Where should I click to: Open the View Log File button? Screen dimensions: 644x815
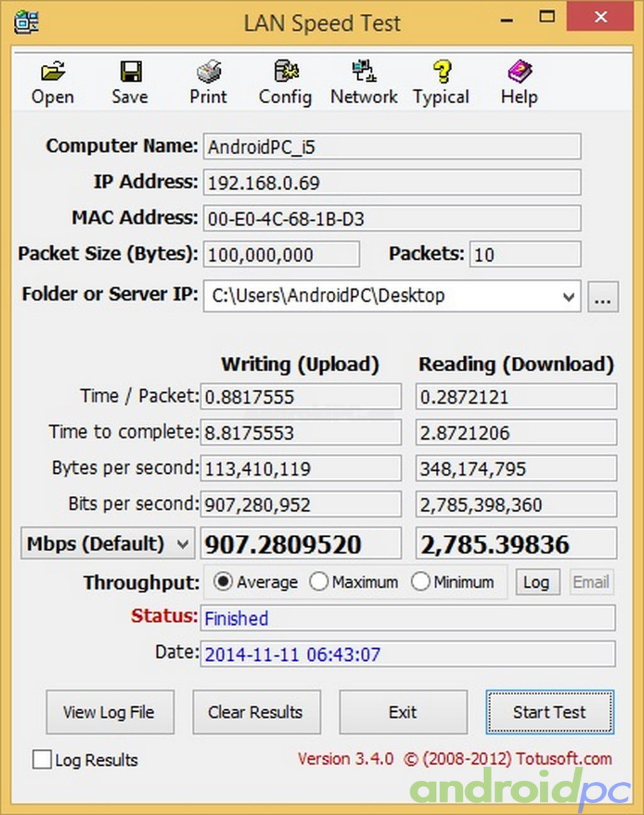click(109, 712)
